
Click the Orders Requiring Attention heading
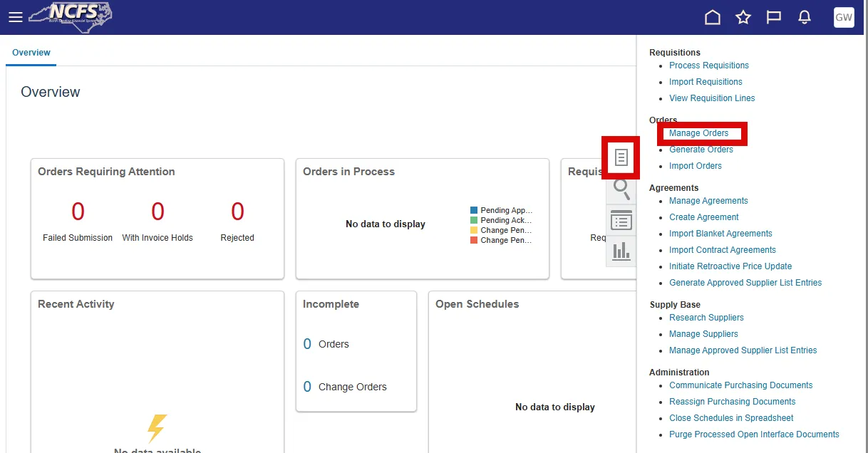coord(106,172)
